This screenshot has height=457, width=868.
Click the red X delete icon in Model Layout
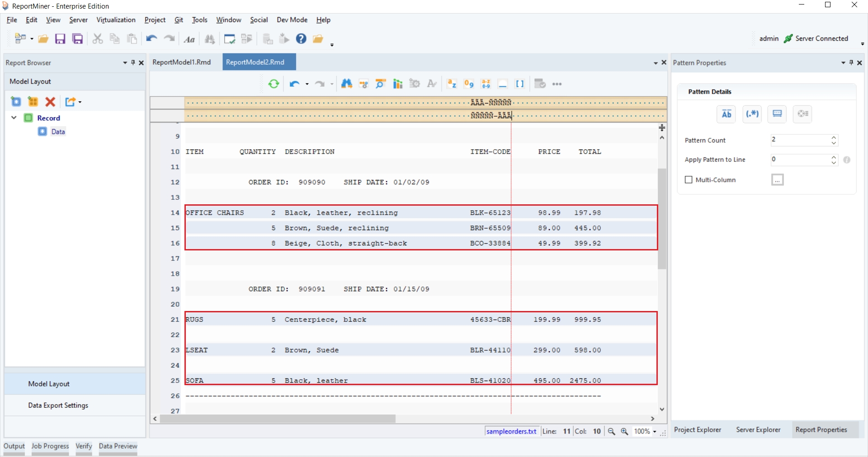click(50, 102)
